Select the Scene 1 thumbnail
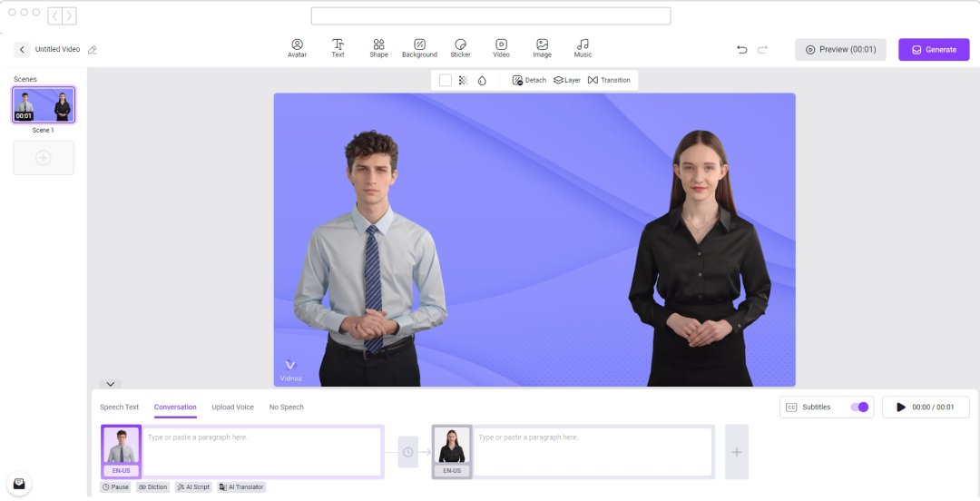The height and width of the screenshot is (501, 980). [44, 104]
